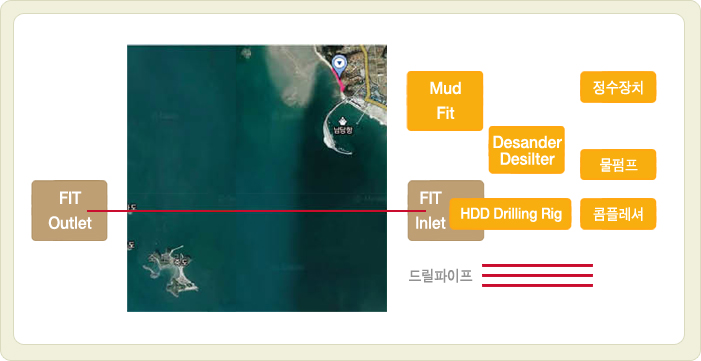Click the 드릴파이프 label

point(440,276)
